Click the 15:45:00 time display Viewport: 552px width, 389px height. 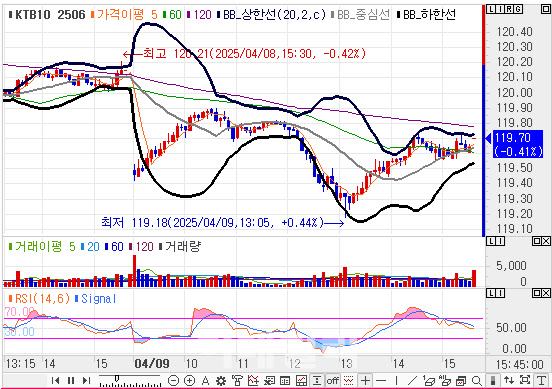pyautogui.click(x=520, y=364)
